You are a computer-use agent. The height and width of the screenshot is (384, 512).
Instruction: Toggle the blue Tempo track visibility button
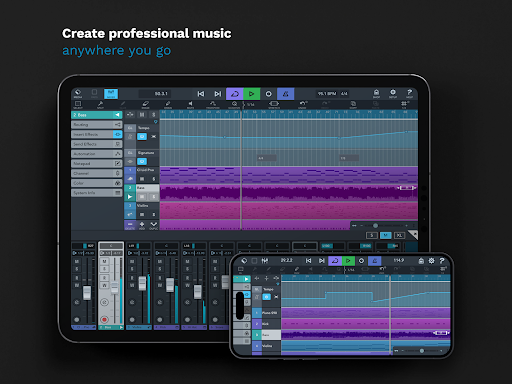point(142,137)
